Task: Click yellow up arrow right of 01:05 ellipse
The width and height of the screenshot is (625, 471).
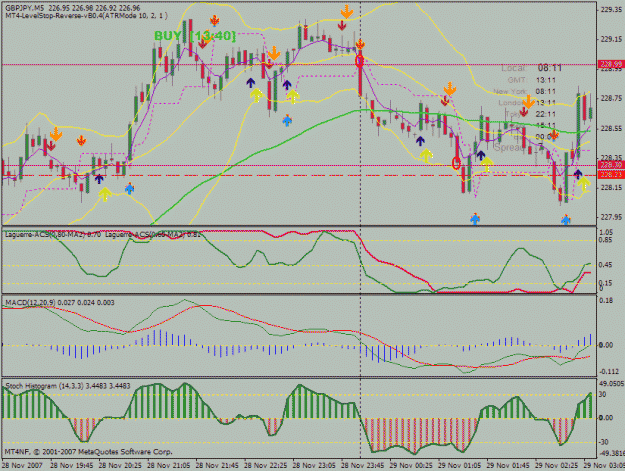Action: coord(487,164)
